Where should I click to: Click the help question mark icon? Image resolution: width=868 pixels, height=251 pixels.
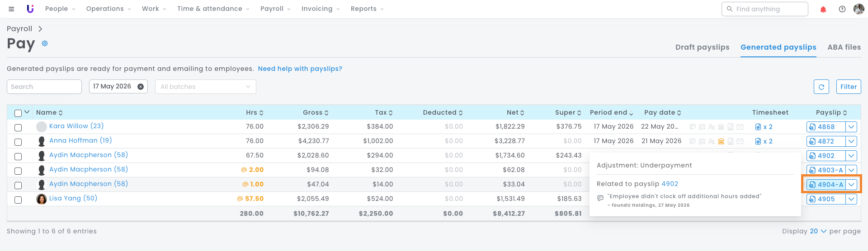pos(842,9)
